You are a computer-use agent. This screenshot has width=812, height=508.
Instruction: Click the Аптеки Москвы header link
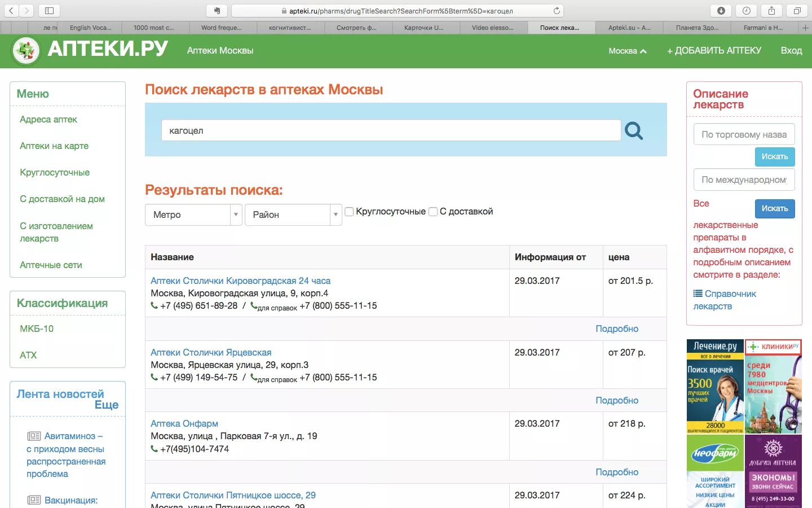[x=220, y=51]
